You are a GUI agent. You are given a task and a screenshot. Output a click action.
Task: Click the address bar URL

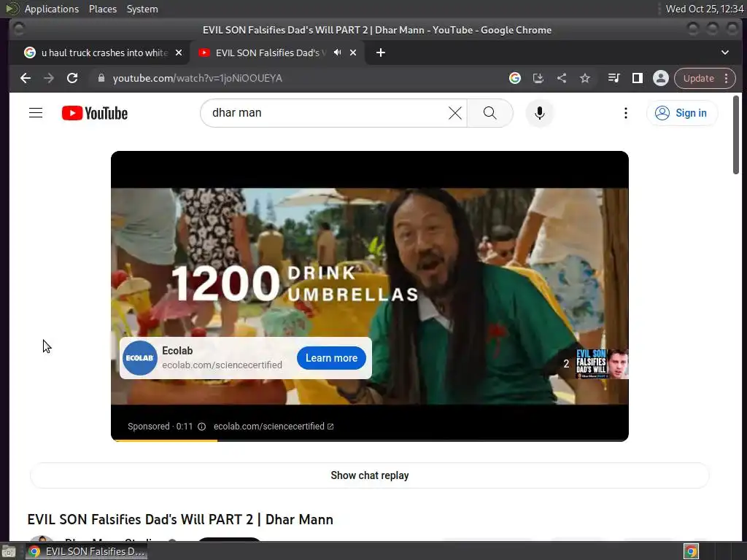(x=197, y=78)
